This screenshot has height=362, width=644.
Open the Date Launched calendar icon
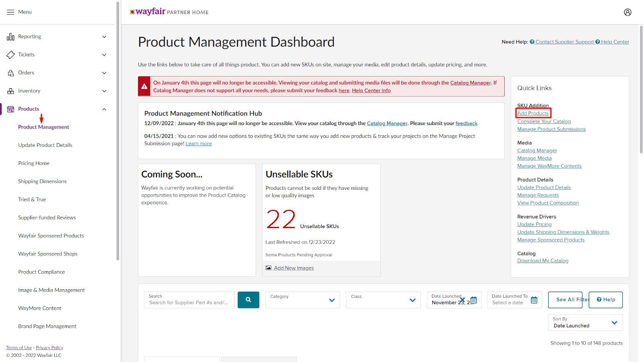pyautogui.click(x=474, y=300)
